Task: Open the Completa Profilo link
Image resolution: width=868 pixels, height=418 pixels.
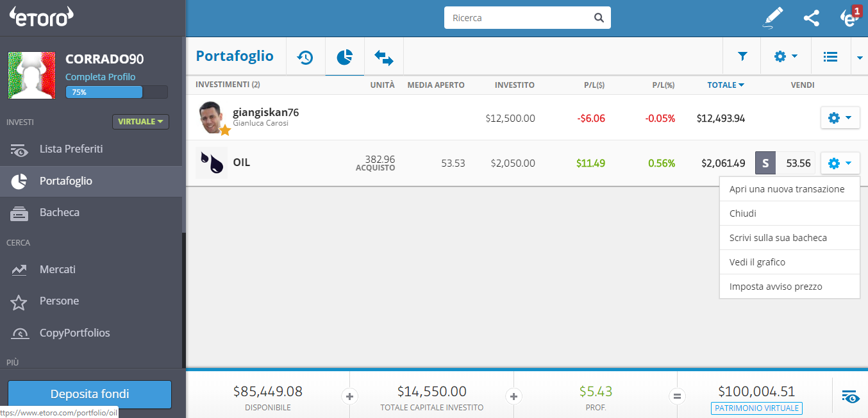Action: pyautogui.click(x=101, y=77)
